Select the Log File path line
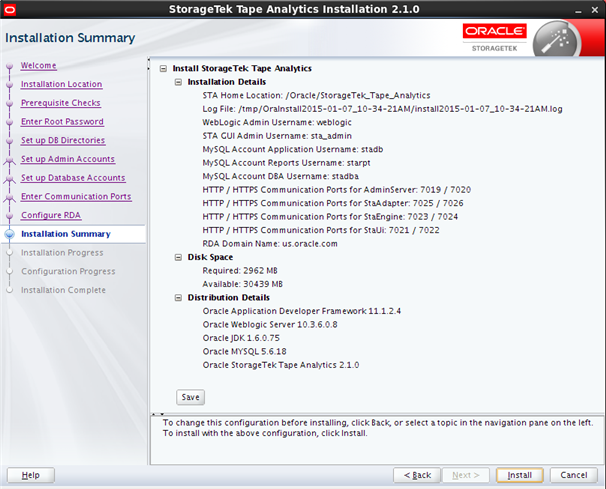Viewport: 606px width, 489px height. (382, 109)
